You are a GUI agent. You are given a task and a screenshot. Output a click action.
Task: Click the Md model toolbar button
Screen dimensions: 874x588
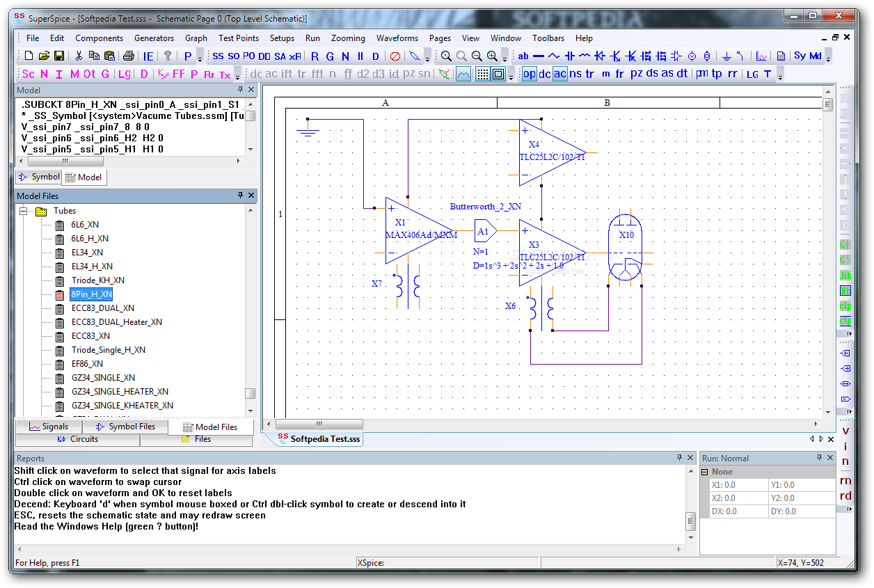tap(816, 56)
